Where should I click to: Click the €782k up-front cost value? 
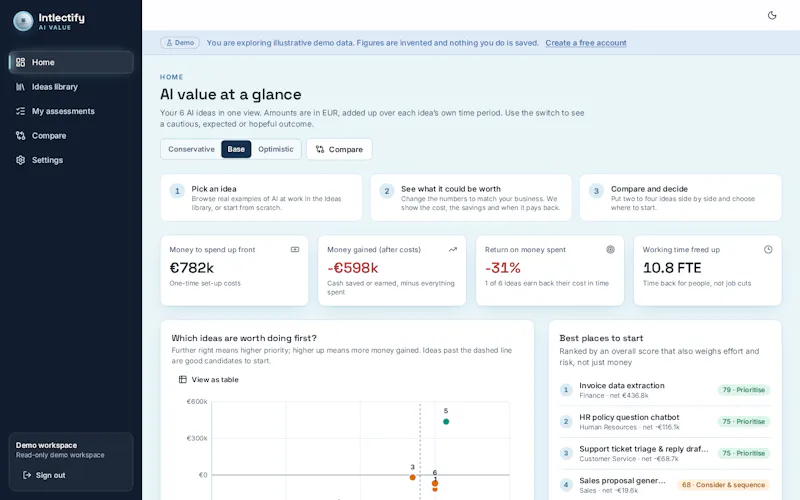click(x=191, y=268)
